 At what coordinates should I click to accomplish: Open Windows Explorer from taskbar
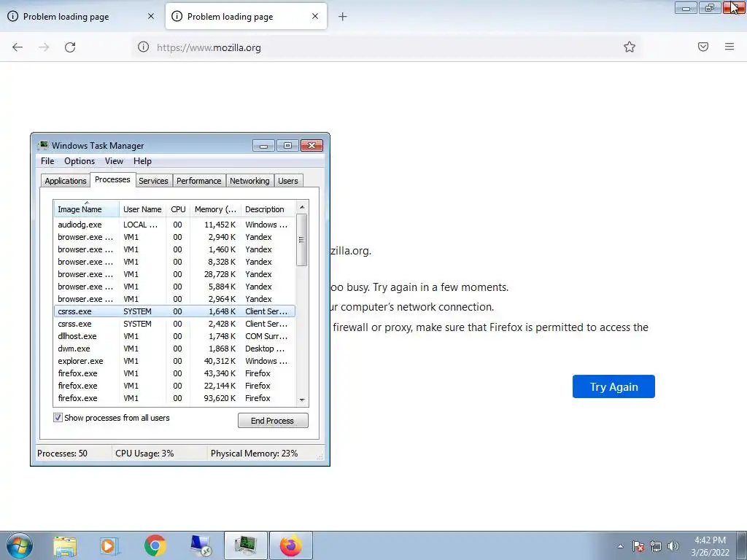pos(65,546)
